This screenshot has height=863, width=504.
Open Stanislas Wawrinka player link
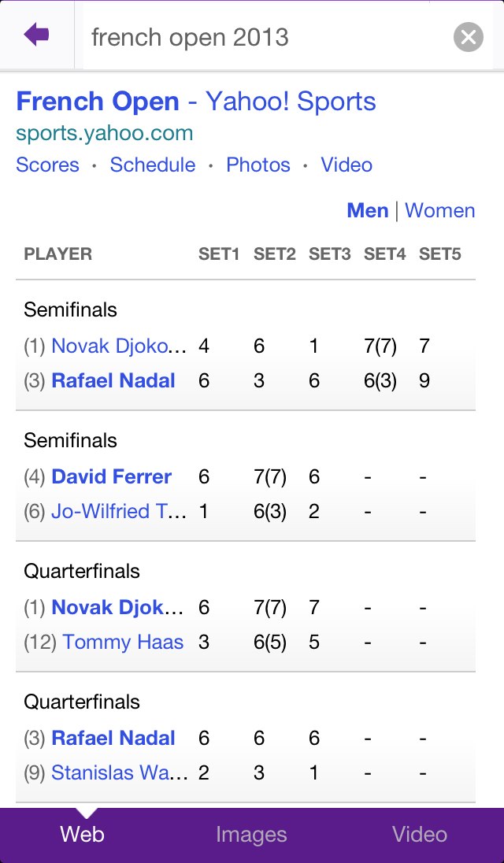point(119,772)
